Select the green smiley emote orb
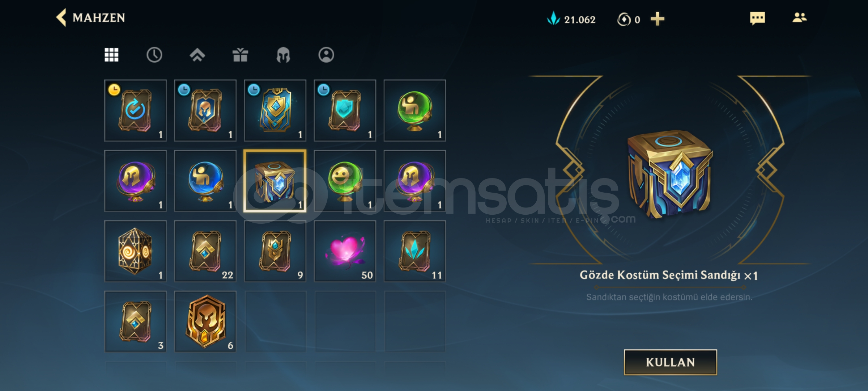The width and height of the screenshot is (868, 391). pos(345,181)
